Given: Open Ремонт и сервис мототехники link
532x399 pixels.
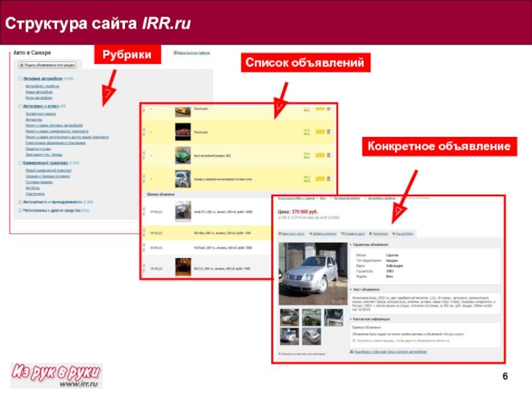Looking at the screenshot, I should (x=67, y=137).
